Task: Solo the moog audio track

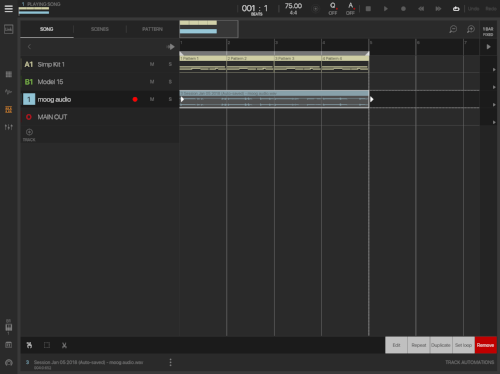Action: click(170, 99)
